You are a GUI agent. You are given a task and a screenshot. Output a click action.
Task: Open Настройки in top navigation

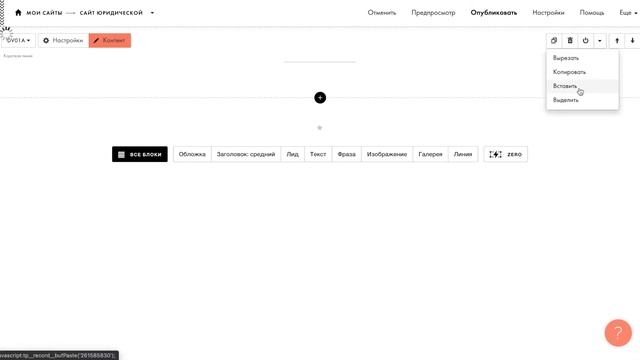pos(548,13)
